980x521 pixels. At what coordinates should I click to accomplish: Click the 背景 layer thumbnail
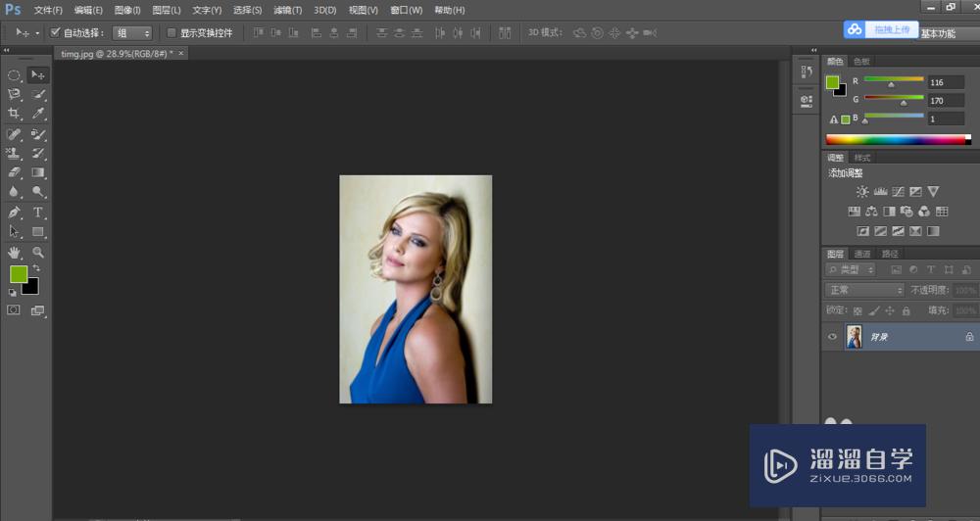854,337
